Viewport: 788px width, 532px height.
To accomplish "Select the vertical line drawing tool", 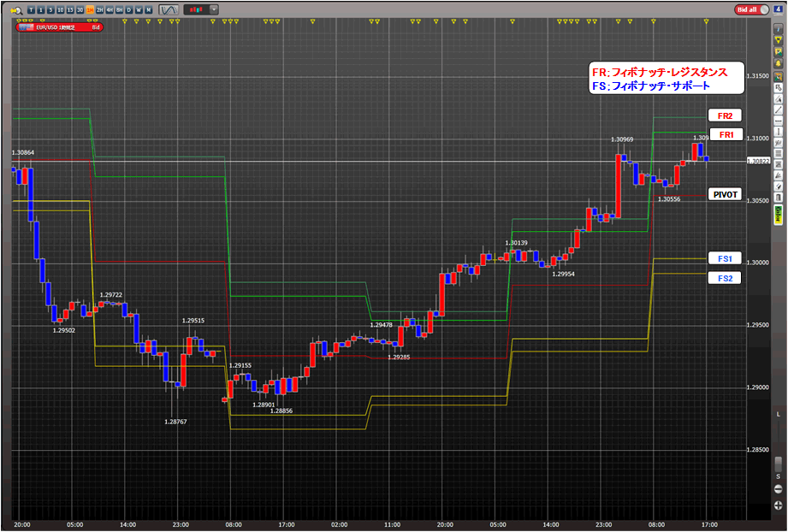I will point(779,131).
